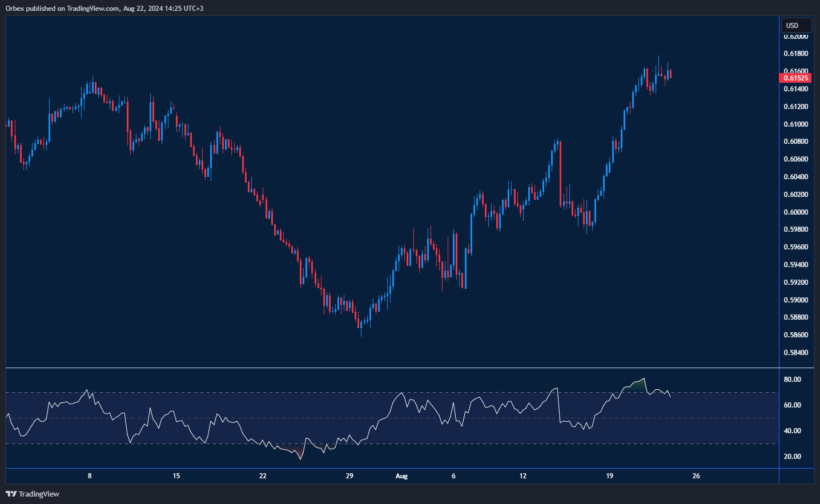Screen dimensions: 820x504
Task: Click the 0.59600 price axis label
Action: [796, 247]
